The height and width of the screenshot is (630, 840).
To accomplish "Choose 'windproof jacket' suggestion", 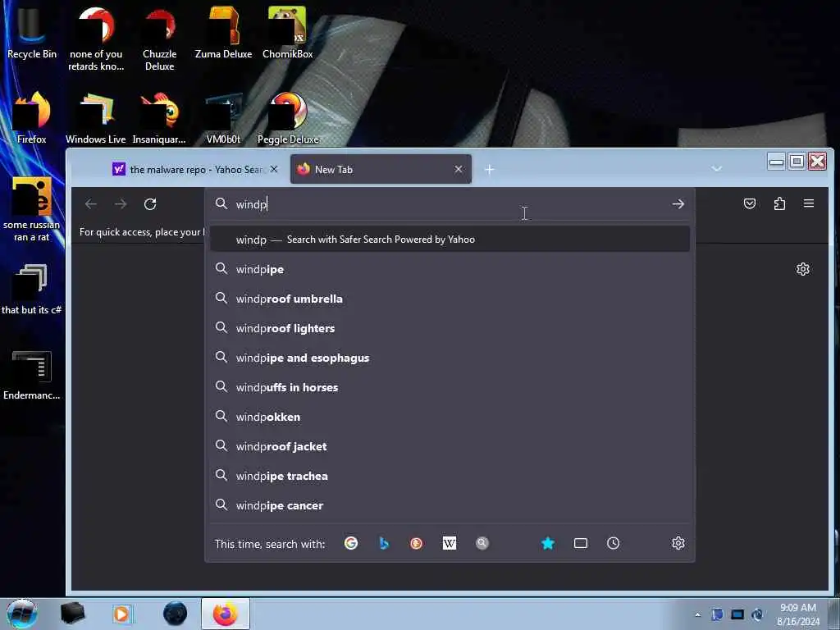I will point(450,446).
